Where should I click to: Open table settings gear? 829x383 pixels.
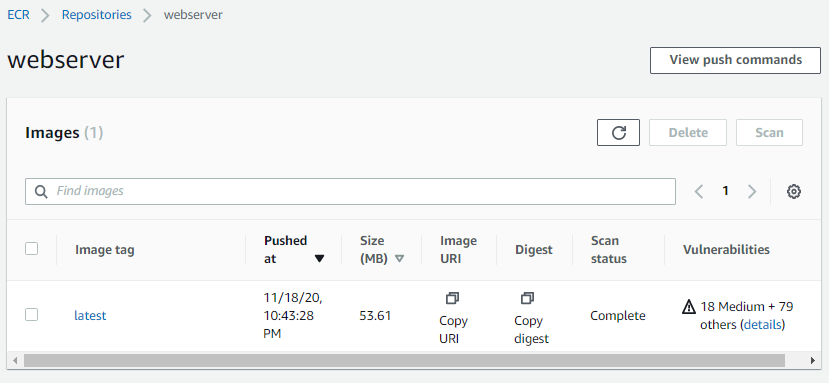[794, 192]
